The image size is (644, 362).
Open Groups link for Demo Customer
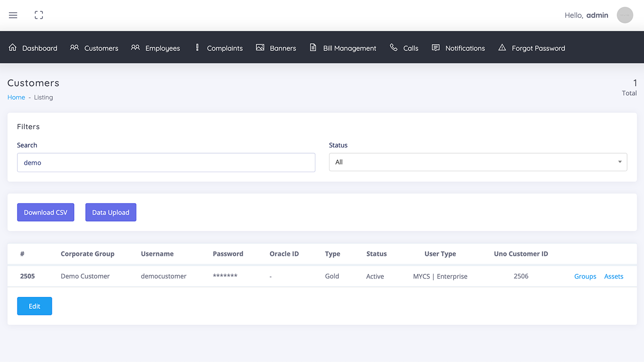(x=585, y=276)
